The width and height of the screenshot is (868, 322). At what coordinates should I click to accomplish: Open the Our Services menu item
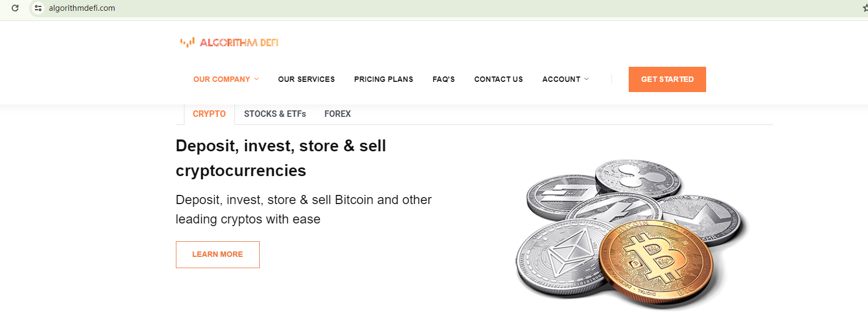pos(306,79)
